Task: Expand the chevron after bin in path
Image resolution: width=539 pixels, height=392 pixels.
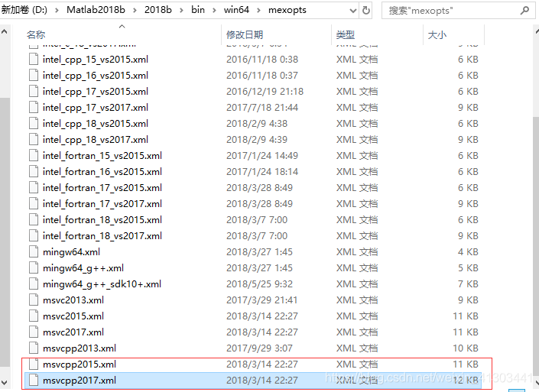Action: 214,10
